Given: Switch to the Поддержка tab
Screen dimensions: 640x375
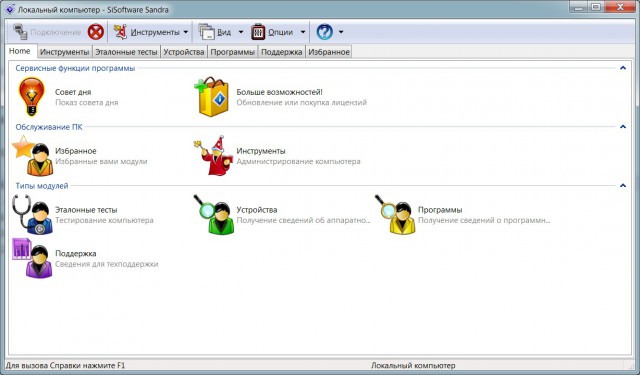Looking at the screenshot, I should pos(282,52).
